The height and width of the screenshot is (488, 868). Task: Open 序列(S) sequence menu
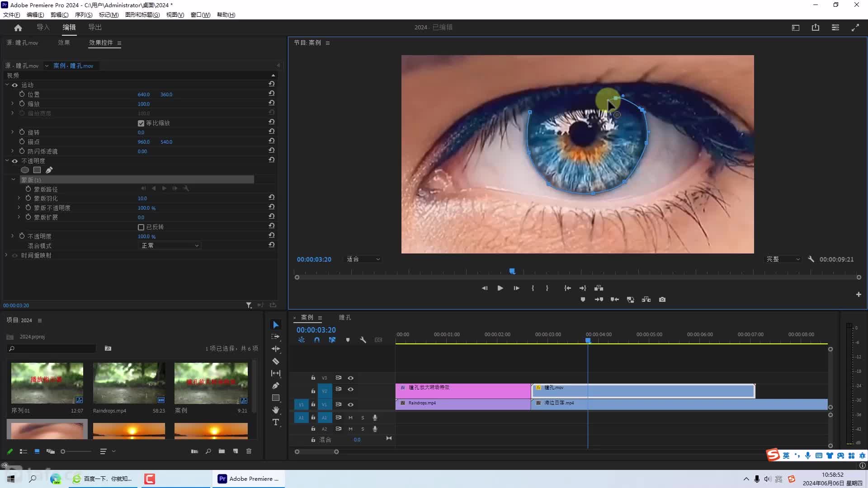coord(84,14)
